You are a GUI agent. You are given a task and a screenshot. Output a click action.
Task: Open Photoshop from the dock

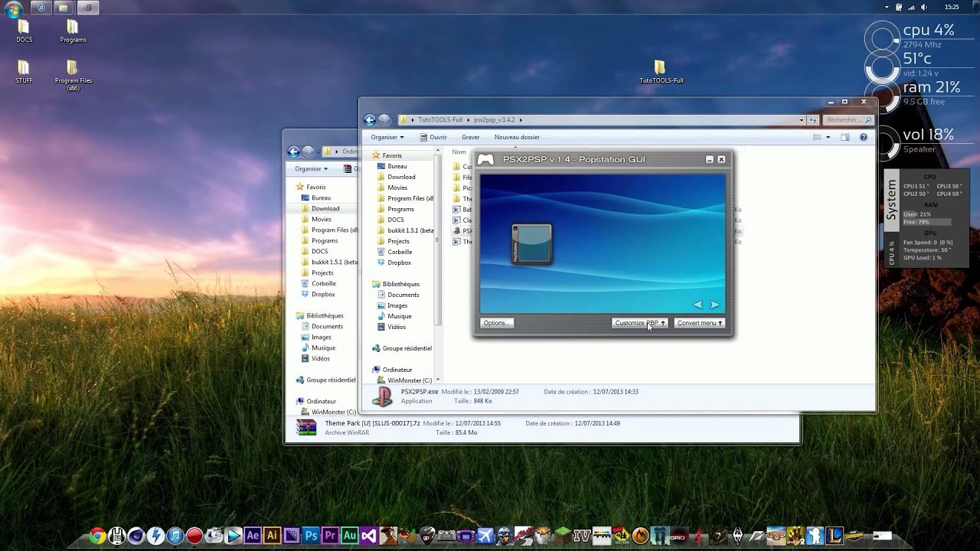[x=311, y=536]
